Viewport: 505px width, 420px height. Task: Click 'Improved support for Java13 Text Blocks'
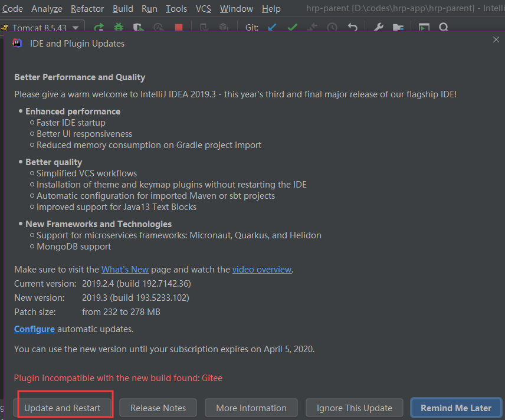pos(117,207)
